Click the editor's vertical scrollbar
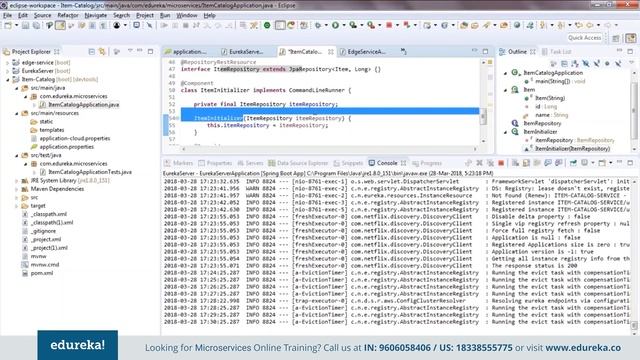This screenshot has height=360, width=640. pos(484,102)
